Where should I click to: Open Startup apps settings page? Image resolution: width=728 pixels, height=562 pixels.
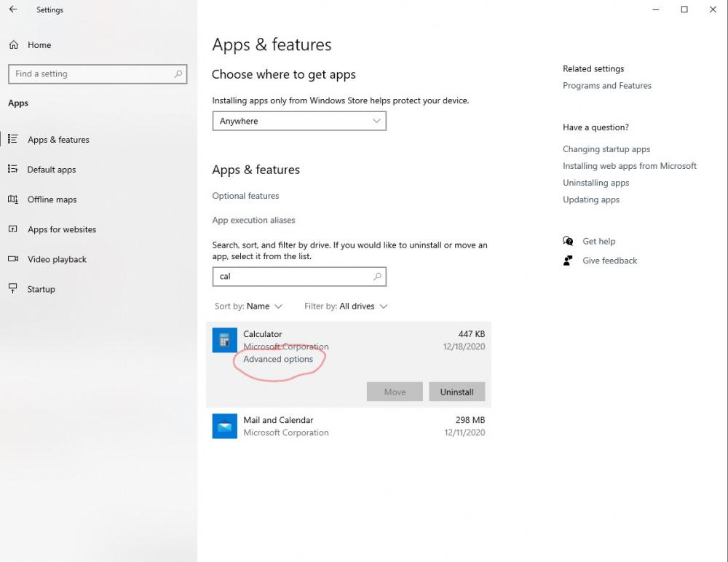(41, 289)
